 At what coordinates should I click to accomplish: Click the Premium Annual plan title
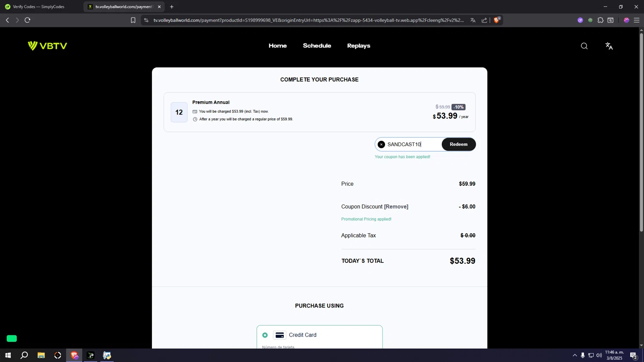pyautogui.click(x=211, y=103)
